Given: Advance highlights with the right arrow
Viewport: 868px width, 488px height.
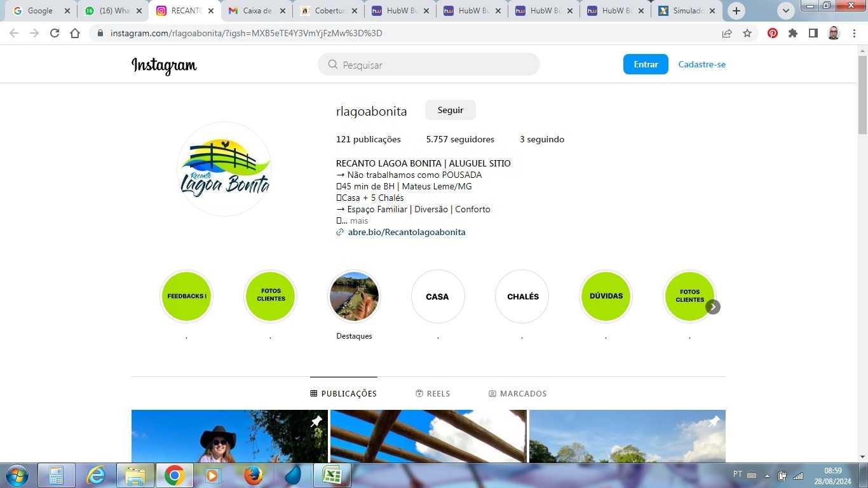Looking at the screenshot, I should point(713,307).
